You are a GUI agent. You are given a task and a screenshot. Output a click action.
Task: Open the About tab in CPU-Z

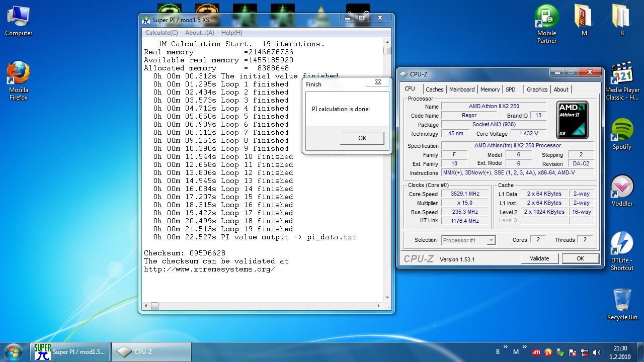(561, 89)
